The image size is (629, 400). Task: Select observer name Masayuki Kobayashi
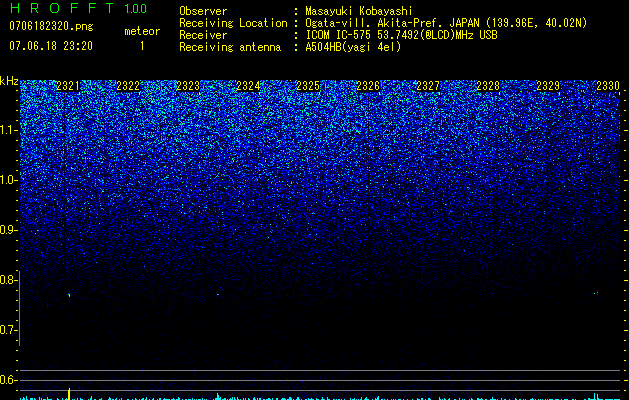pos(359,11)
